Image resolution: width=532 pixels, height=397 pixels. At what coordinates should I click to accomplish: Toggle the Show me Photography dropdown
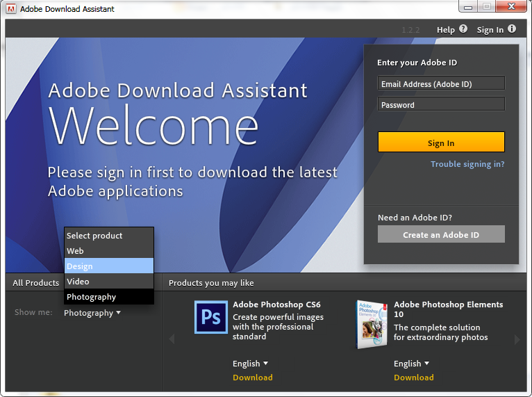coord(92,312)
